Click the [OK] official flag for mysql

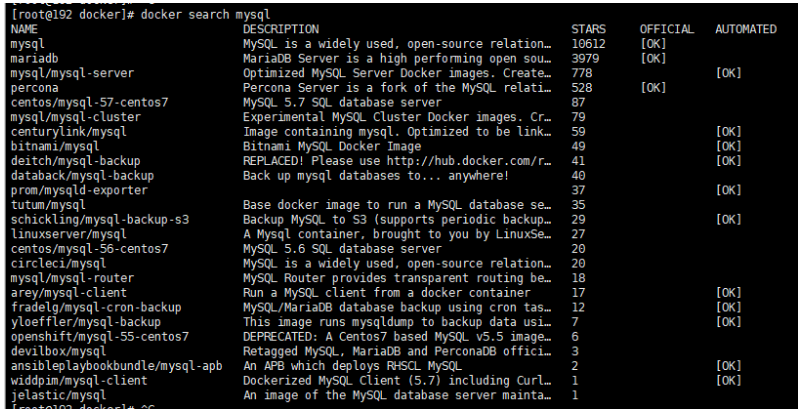653,44
